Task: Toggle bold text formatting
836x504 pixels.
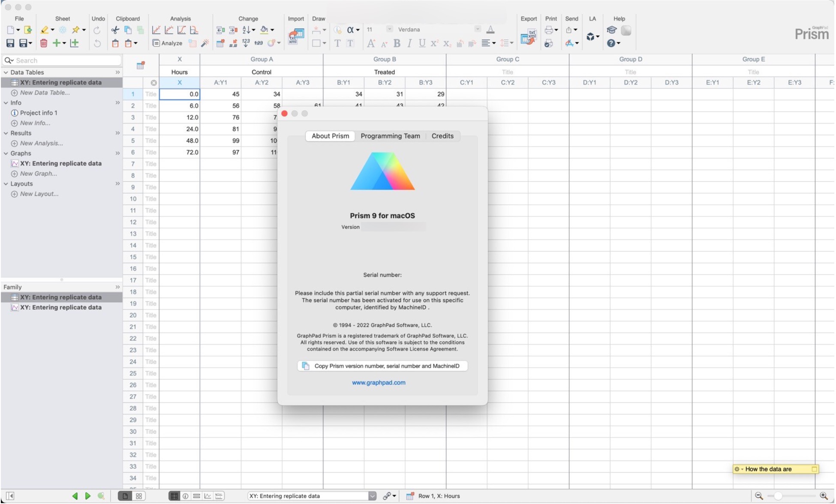Action: [397, 43]
